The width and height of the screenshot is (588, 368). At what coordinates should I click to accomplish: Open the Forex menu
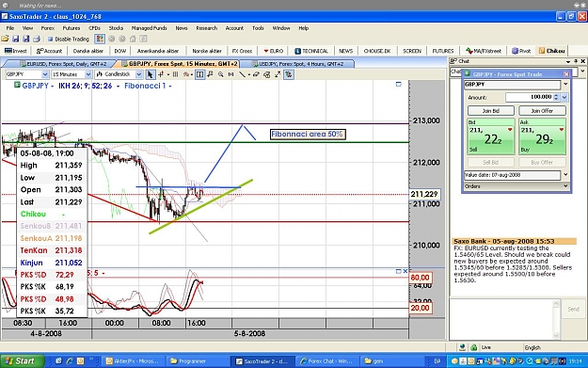(x=48, y=28)
